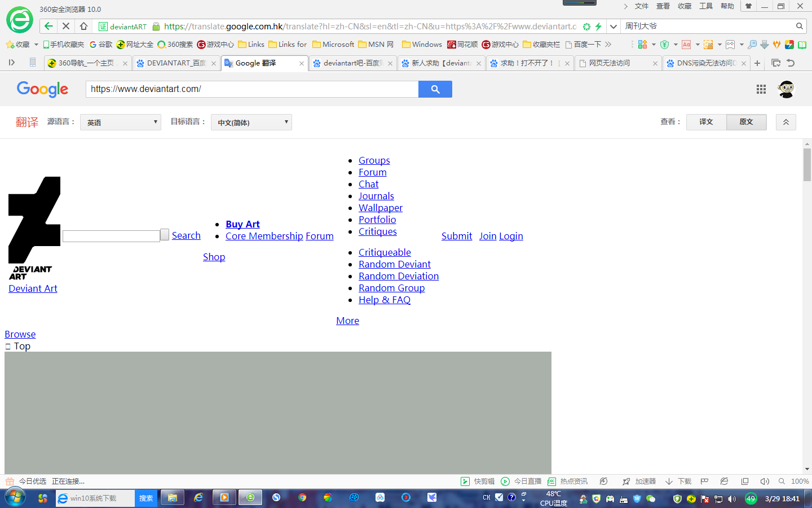
Task: Click the Browse link
Action: (x=20, y=334)
